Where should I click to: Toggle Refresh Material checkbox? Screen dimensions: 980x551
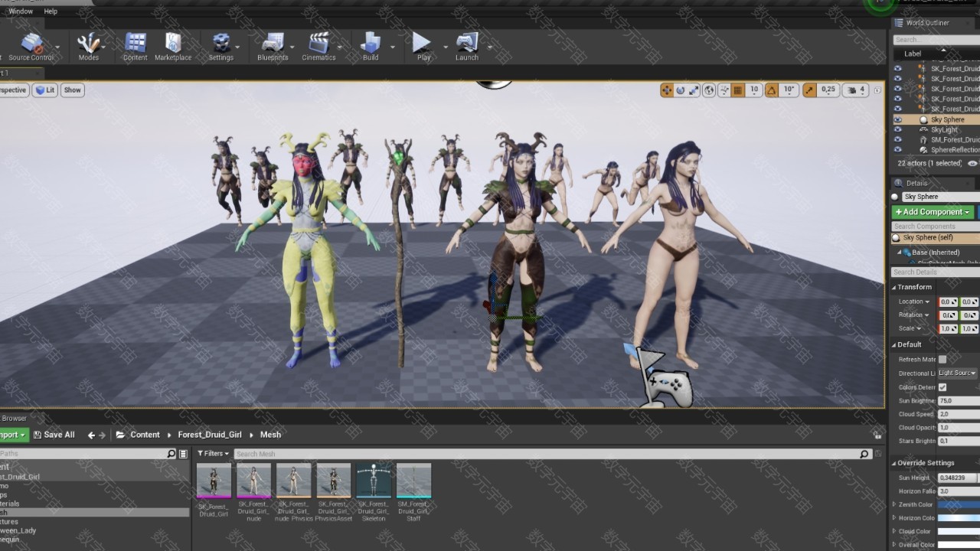coord(942,360)
